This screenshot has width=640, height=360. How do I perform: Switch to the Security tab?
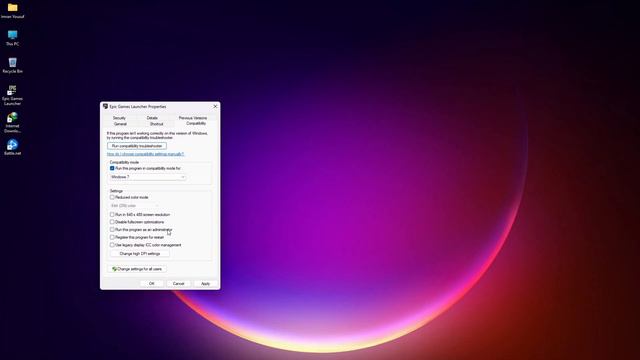coord(119,118)
